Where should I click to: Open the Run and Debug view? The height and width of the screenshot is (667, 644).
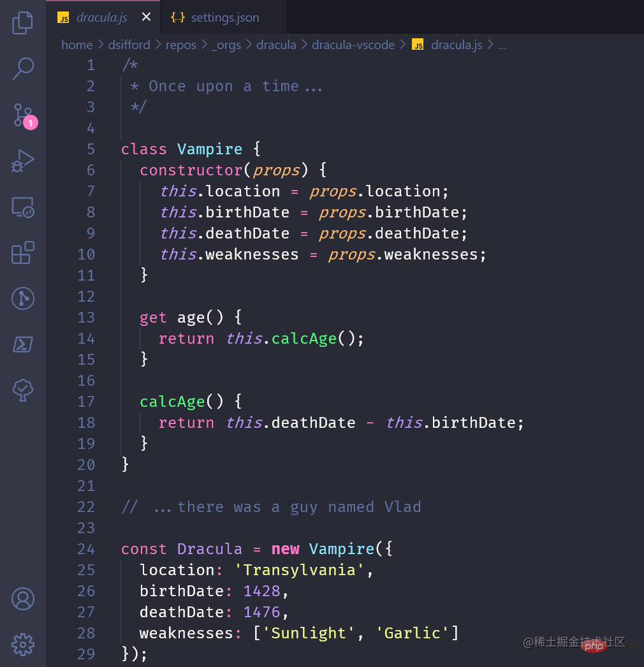pyautogui.click(x=23, y=161)
